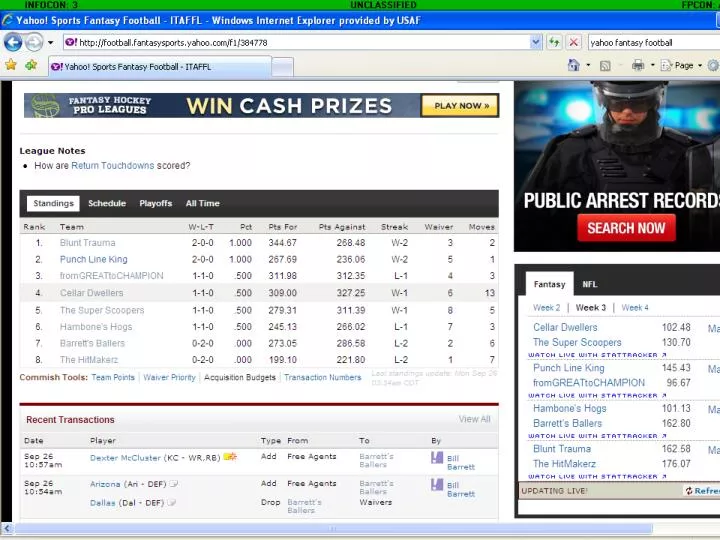Screen dimensions: 720x540
Task: Click manager avatar icon in Arizona row
Action: [437, 484]
